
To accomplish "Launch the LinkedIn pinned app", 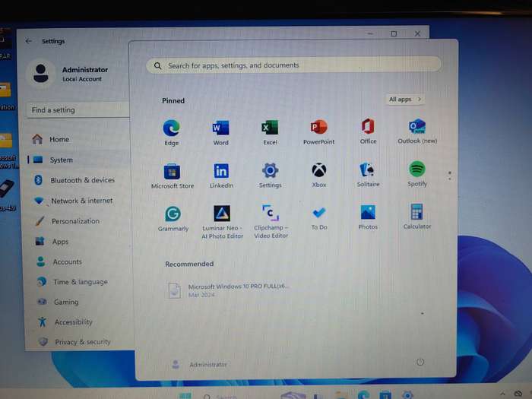I will tap(221, 176).
